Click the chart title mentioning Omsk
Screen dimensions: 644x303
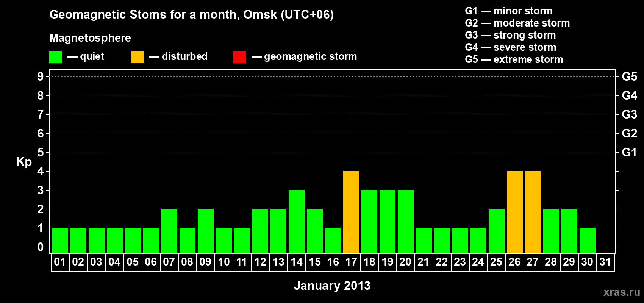(192, 15)
